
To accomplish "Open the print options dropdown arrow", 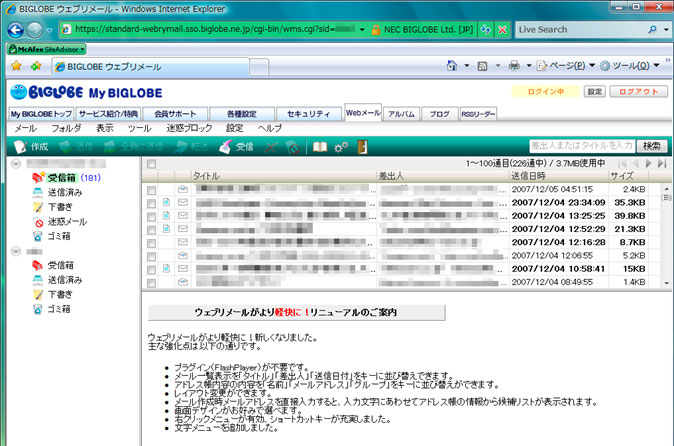I will tap(529, 66).
